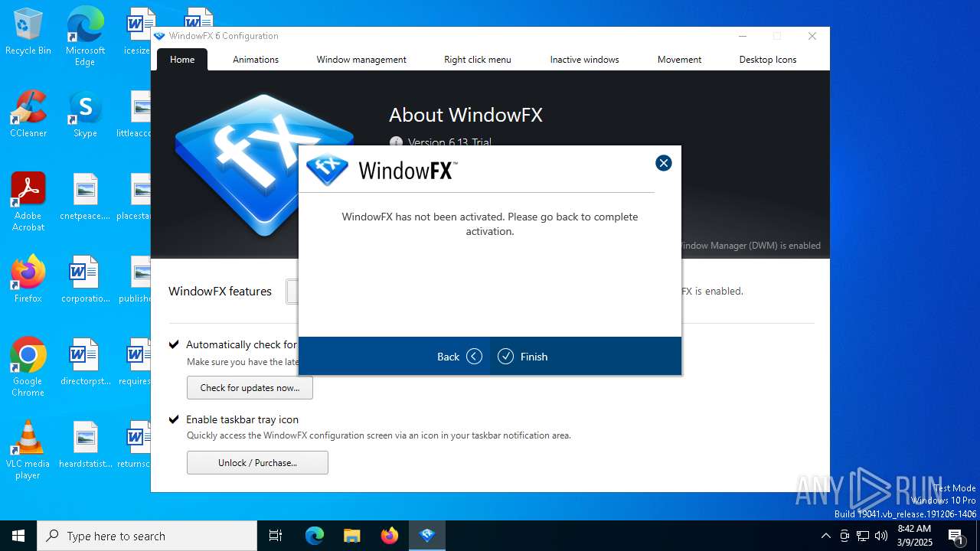980x551 pixels.
Task: Select Google Chrome desktop icon
Action: [x=28, y=367]
